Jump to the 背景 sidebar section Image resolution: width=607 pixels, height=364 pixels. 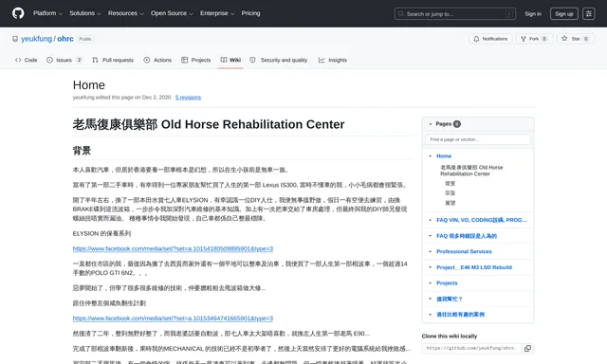(x=450, y=183)
